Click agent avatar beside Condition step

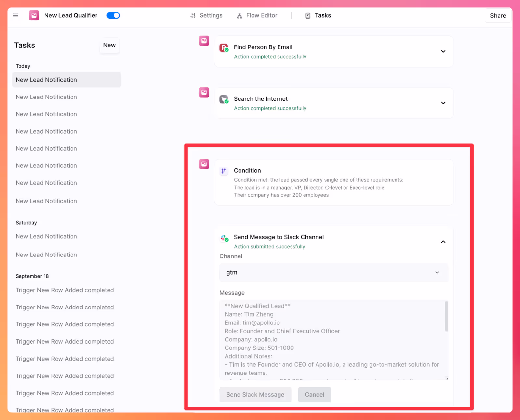tap(204, 164)
